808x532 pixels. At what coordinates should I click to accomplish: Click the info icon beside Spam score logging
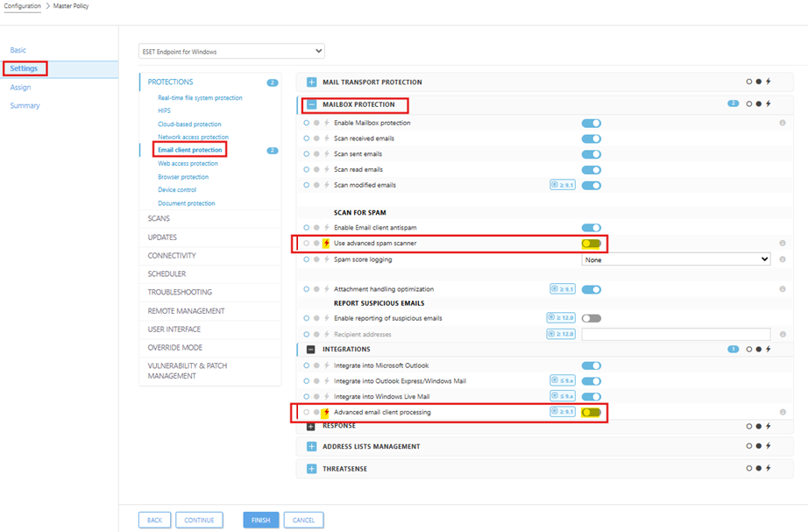point(783,259)
